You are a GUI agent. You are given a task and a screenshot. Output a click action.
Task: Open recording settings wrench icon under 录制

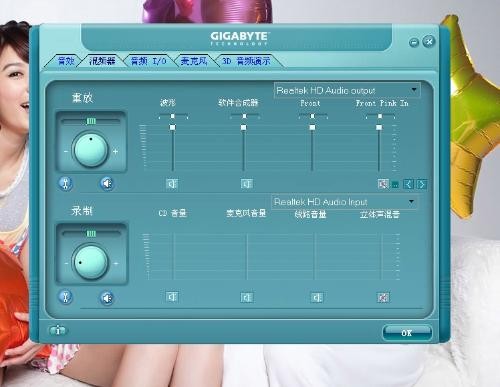pos(66,297)
